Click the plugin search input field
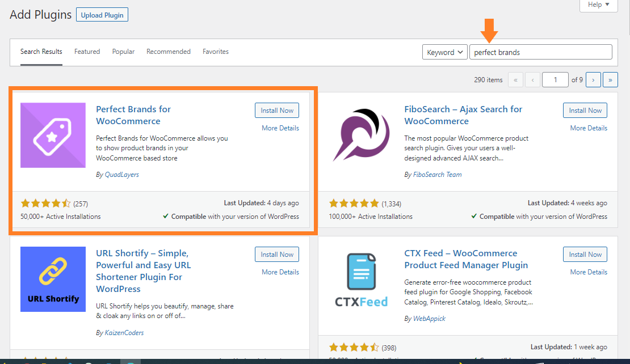630x364 pixels. (x=541, y=52)
